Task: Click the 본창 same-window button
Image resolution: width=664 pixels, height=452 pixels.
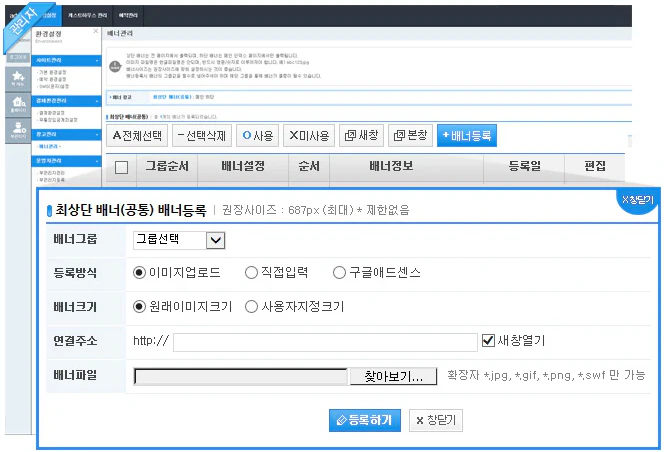Action: point(410,136)
